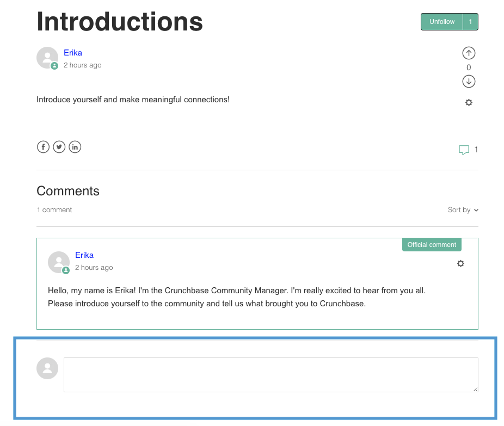Upvote the Introductions post

point(469,53)
